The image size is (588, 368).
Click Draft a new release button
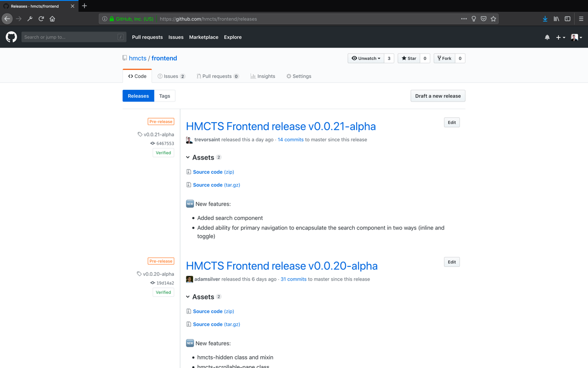click(x=438, y=96)
